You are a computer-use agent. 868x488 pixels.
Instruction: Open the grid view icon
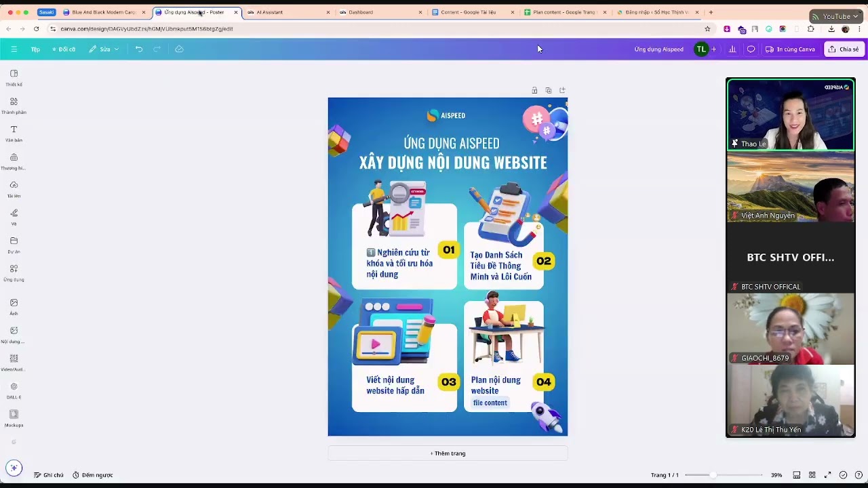pyautogui.click(x=812, y=475)
